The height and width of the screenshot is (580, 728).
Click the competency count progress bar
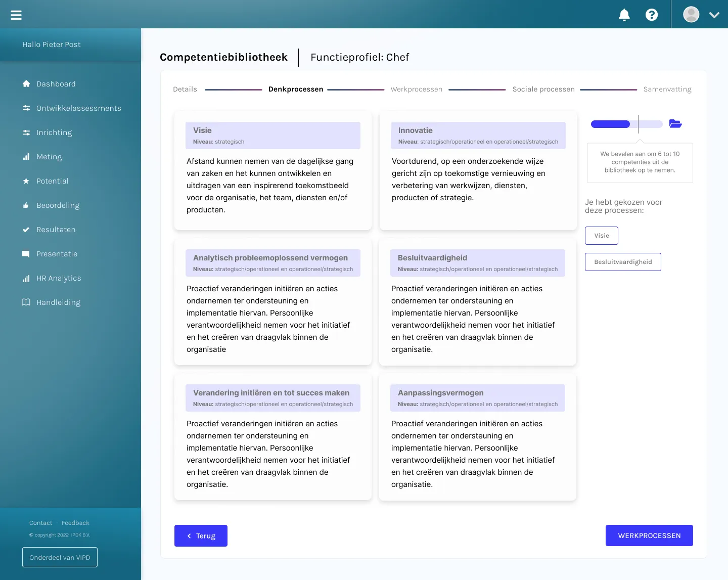[x=626, y=124]
